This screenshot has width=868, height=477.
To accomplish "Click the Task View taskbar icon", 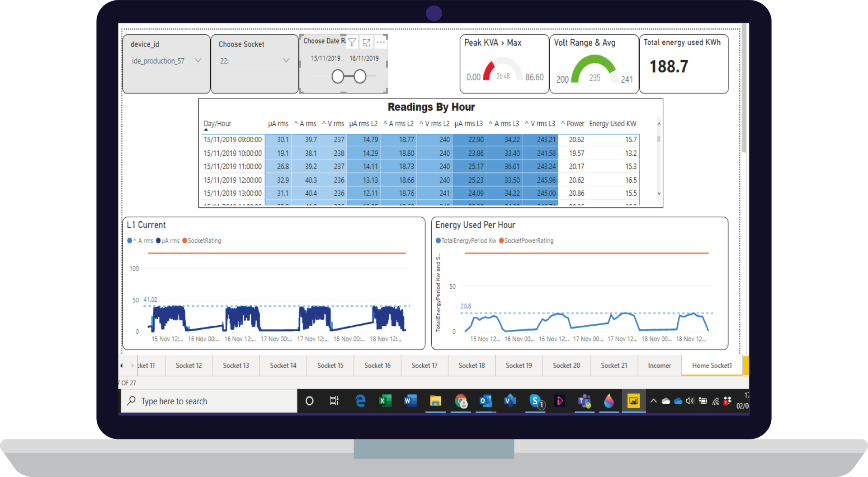I will pos(334,401).
